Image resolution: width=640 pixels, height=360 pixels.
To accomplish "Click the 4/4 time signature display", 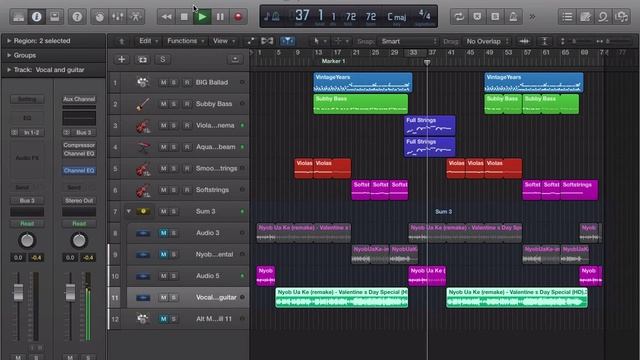I will [x=424, y=16].
